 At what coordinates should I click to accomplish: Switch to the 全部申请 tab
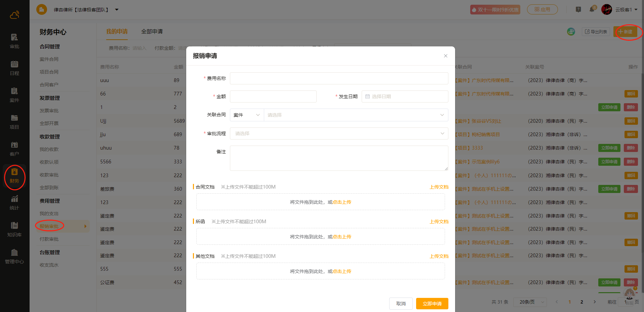click(152, 32)
